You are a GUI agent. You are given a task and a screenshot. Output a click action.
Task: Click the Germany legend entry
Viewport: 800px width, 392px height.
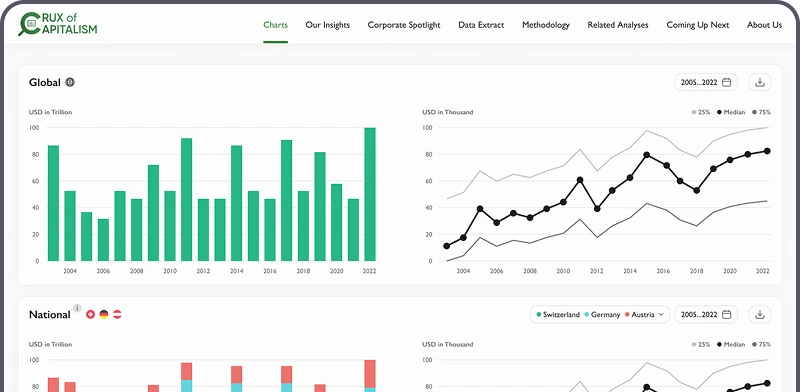click(x=602, y=314)
